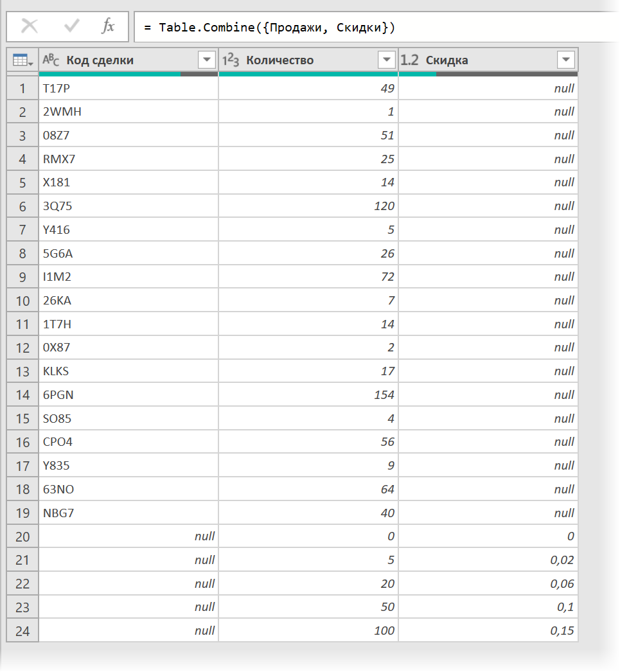620x672 pixels.
Task: Select quantity value 64
Action: tap(308, 489)
